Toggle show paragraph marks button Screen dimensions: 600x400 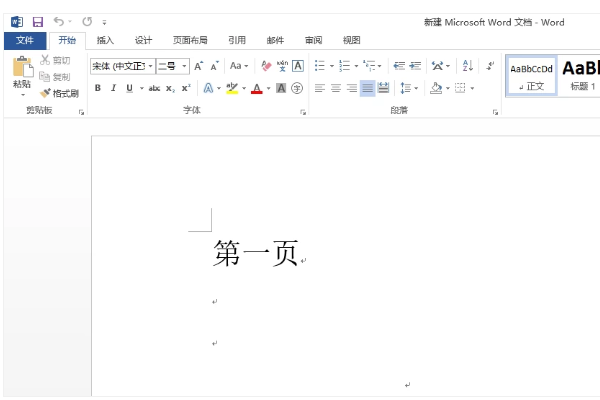click(x=490, y=66)
